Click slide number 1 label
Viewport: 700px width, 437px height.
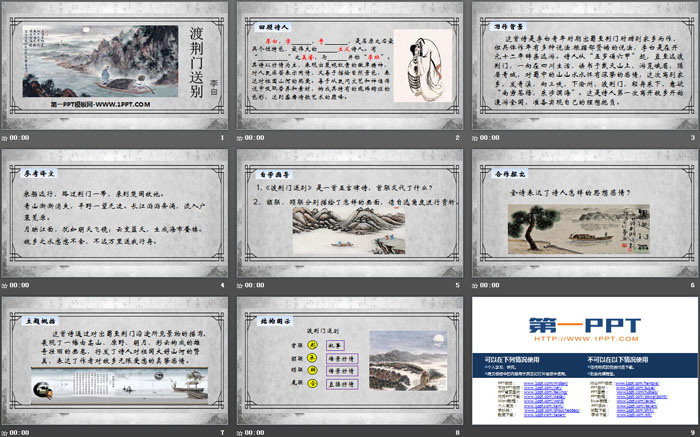(222, 138)
